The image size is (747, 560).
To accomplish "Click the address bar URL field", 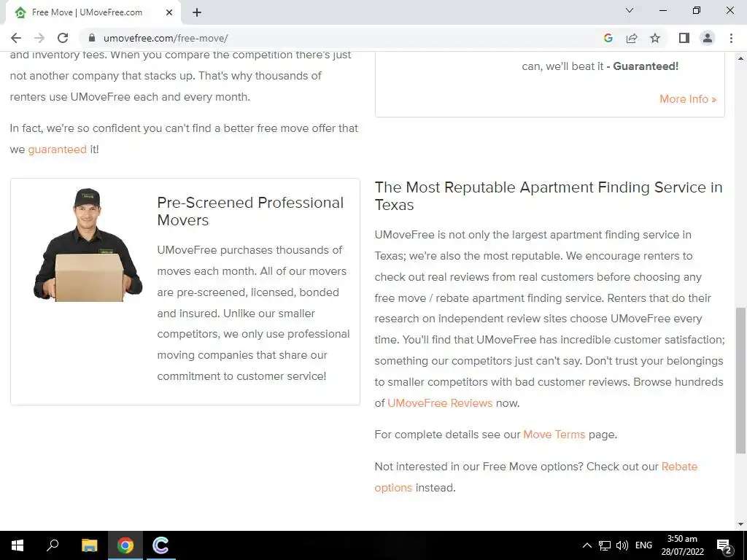I will (x=343, y=38).
